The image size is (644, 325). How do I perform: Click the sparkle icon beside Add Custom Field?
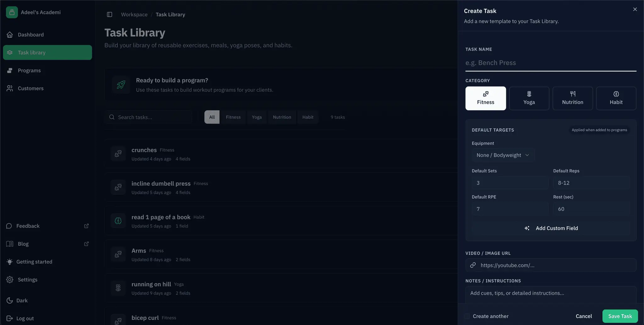coord(527,228)
